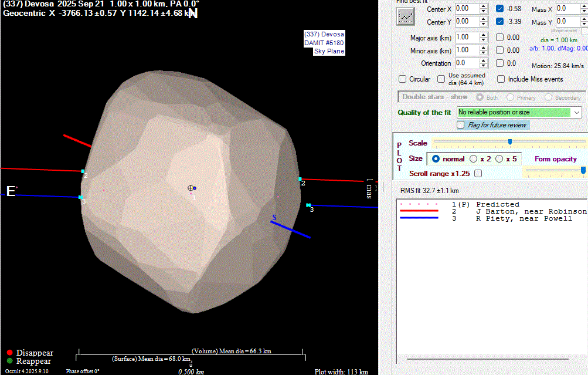This screenshot has width=588, height=375.
Task: Click the Form opacity slider handle
Action: pos(583,170)
